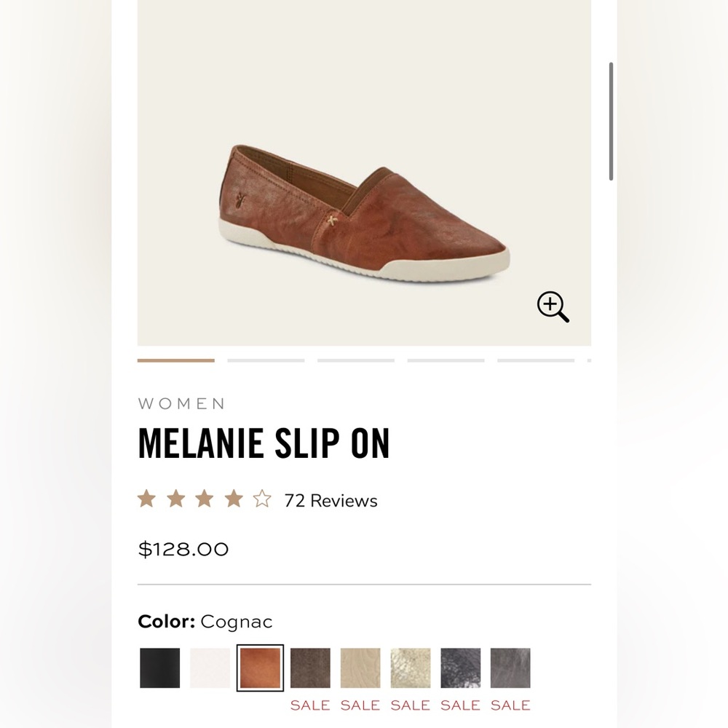728x728 pixels.
Task: Select the beige taupe color option
Action: 360,668
